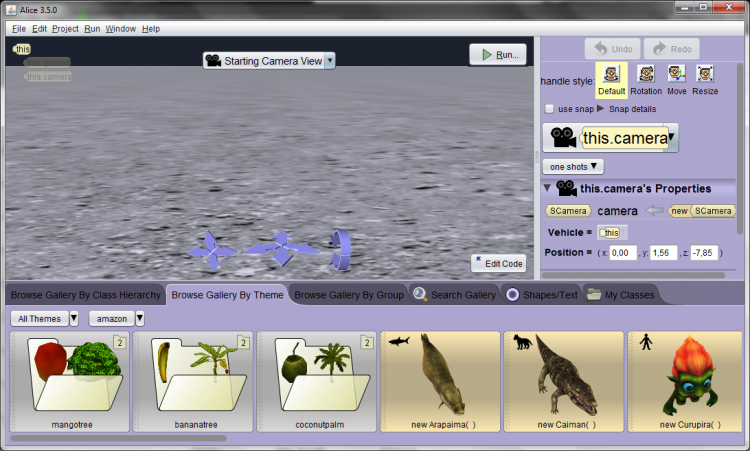The image size is (750, 451).
Task: Switch to the Search Gallery tab
Action: [454, 295]
